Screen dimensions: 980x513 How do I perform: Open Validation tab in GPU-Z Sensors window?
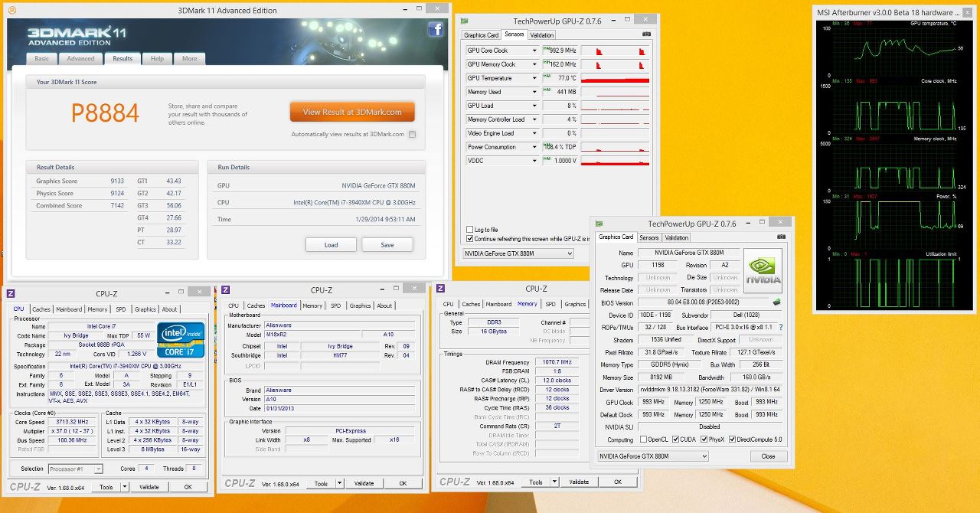542,35
